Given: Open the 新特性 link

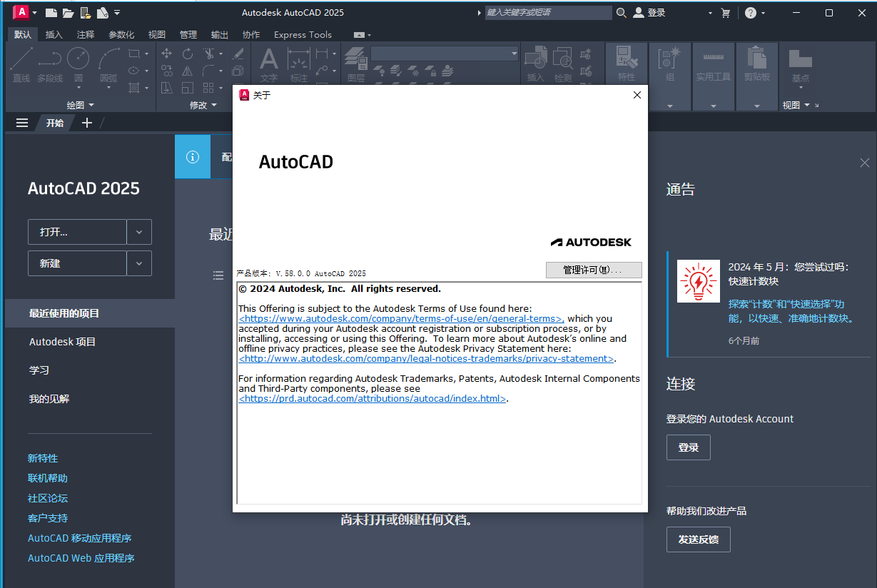Looking at the screenshot, I should click(43, 458).
